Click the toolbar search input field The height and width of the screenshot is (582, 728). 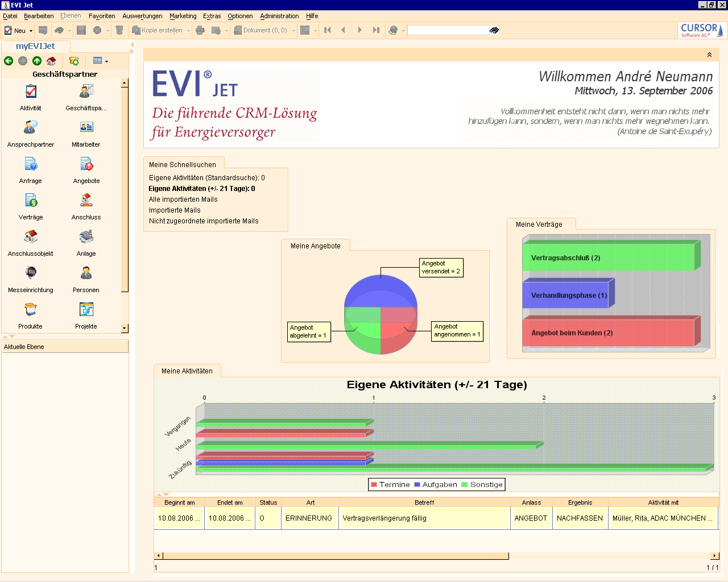click(x=448, y=31)
